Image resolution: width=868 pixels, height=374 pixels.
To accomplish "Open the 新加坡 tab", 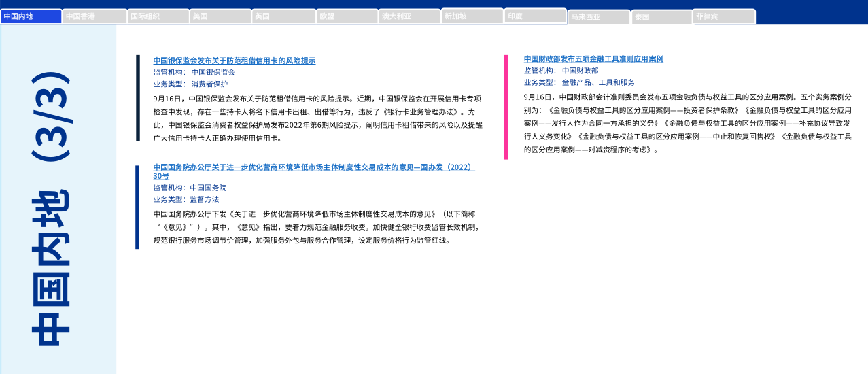I will pyautogui.click(x=472, y=16).
